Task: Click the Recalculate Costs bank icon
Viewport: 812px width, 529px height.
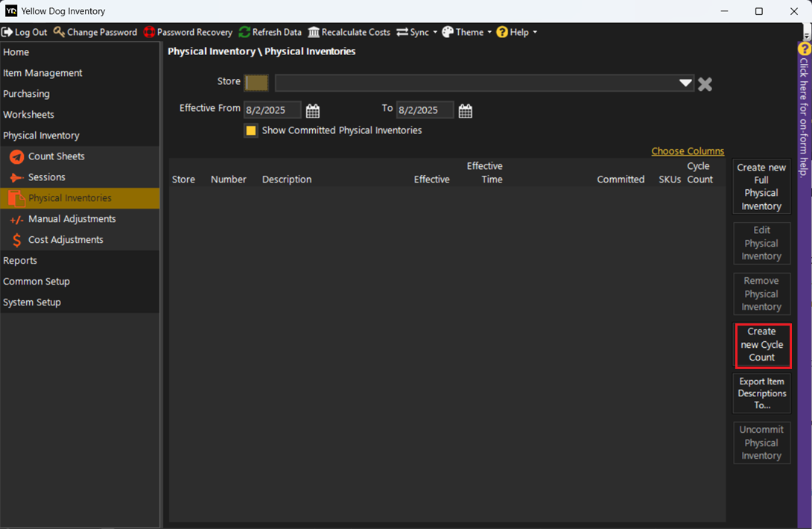Action: [314, 32]
